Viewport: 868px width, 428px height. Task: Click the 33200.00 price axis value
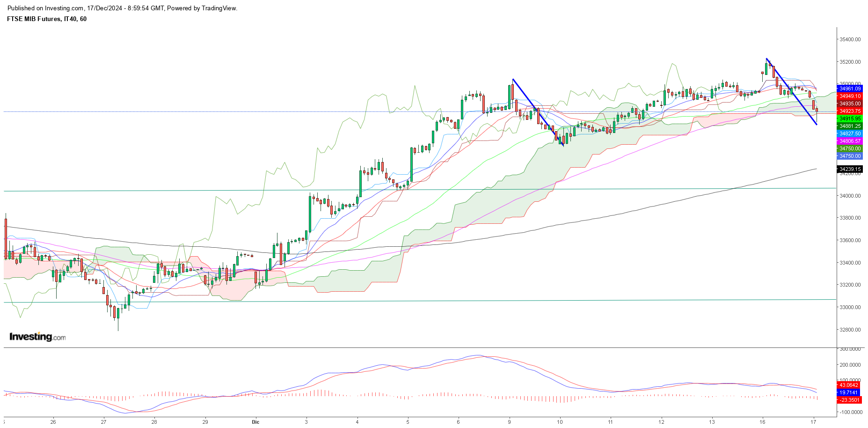click(x=850, y=285)
